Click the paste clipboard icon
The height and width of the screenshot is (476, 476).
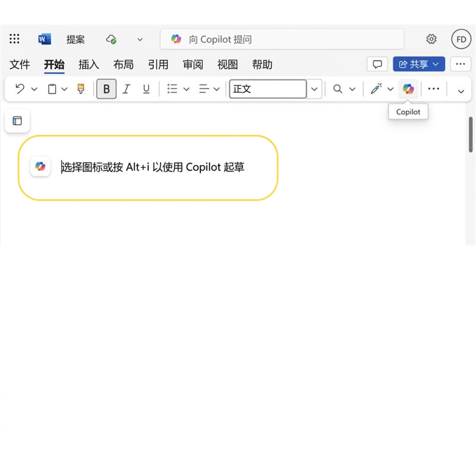(52, 89)
